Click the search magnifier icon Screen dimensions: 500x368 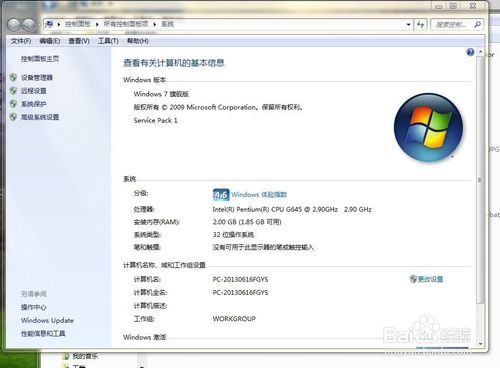coord(477,24)
